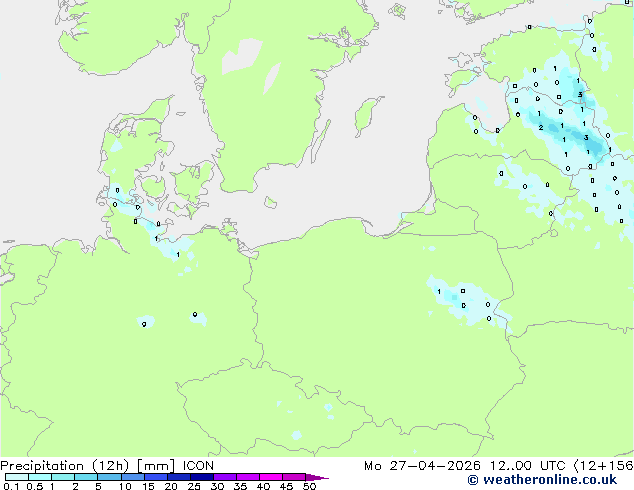Click Gotland island in the Baltic Sea
The height and width of the screenshot is (490, 634).
pos(367,115)
